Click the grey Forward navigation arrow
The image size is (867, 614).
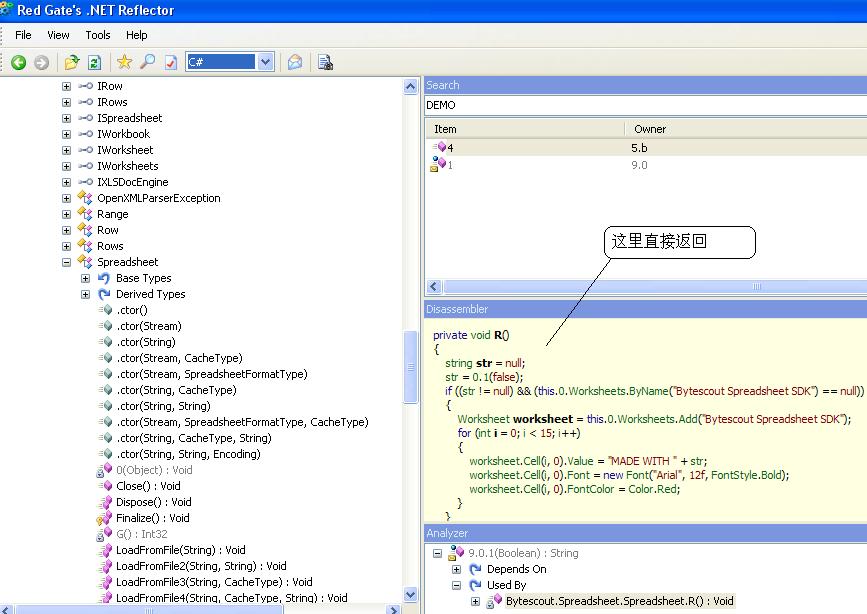pyautogui.click(x=41, y=63)
